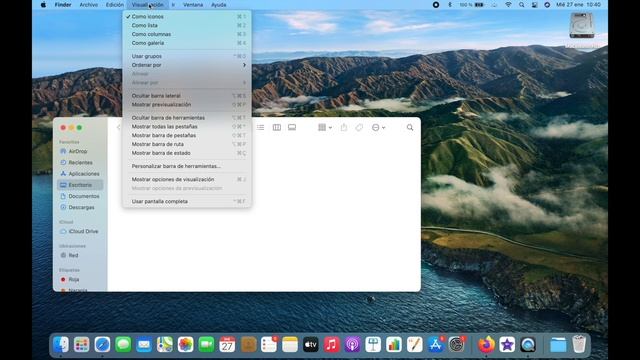Toggle 'Ocultar barra lateral'
Screen dimensions: 640x360
[187, 96]
